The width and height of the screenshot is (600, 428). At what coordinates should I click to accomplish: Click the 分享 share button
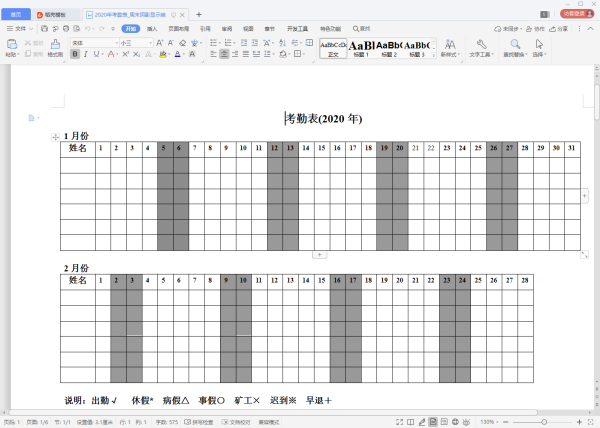coord(559,29)
